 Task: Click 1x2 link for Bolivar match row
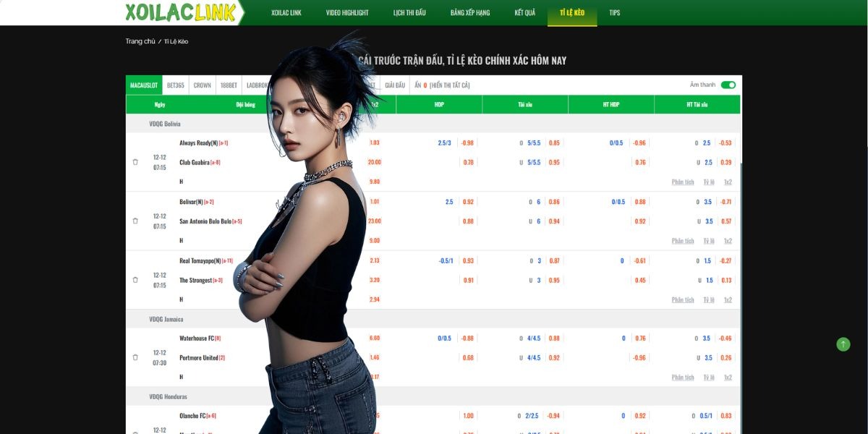(728, 241)
